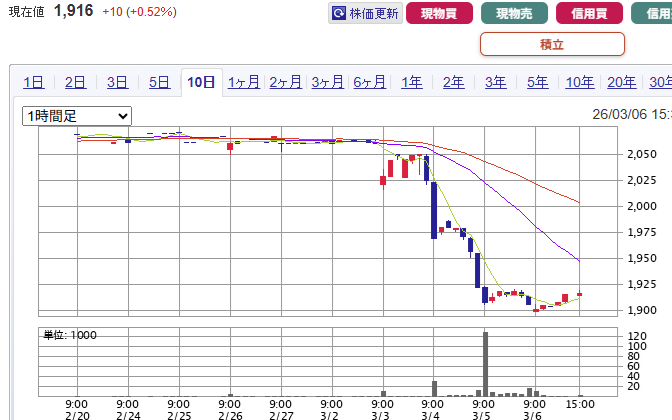Click the 株価更新 refresh button

365,14
